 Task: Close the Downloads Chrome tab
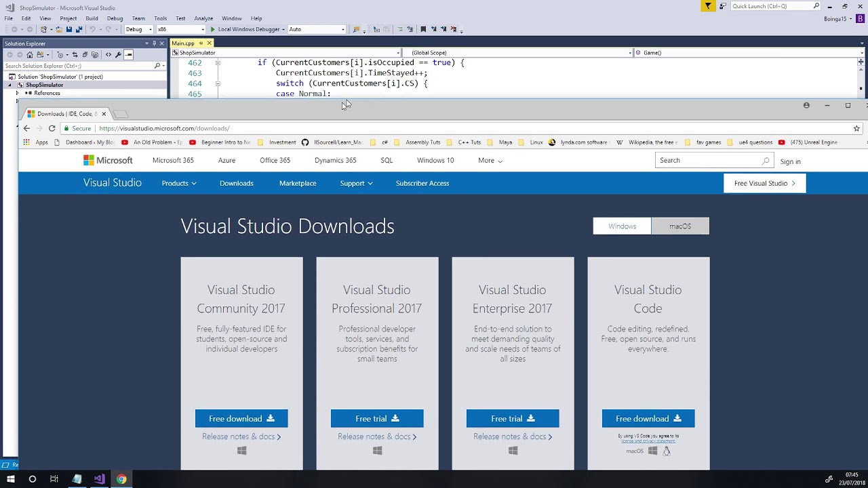(104, 114)
